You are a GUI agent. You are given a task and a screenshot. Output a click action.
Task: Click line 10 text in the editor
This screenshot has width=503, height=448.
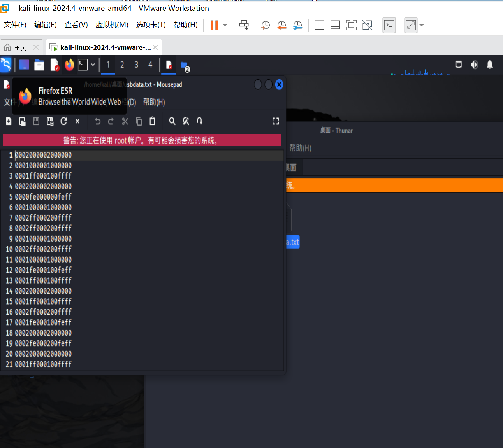(x=43, y=249)
